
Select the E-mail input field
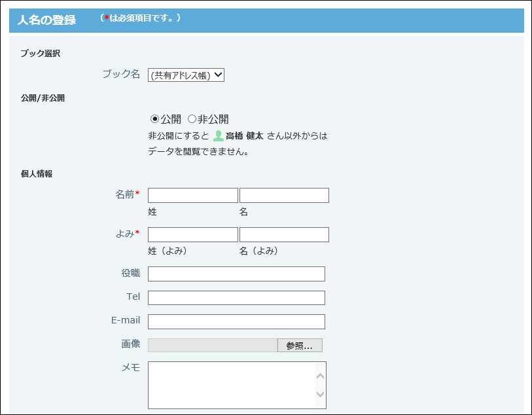236,321
